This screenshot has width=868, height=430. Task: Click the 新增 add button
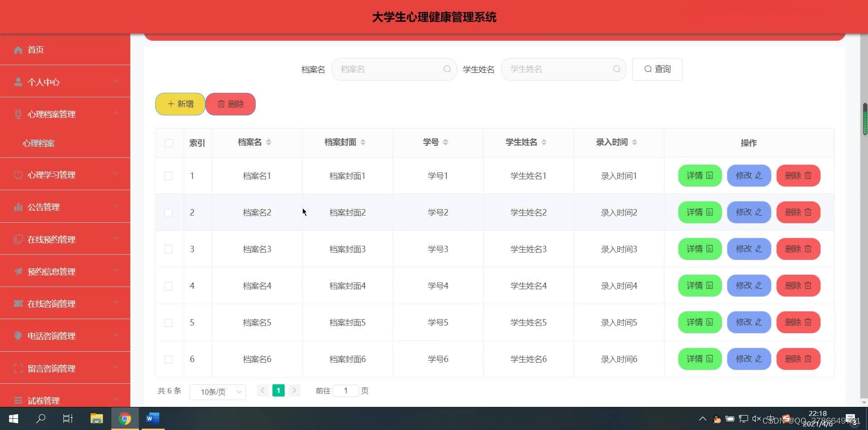click(180, 104)
